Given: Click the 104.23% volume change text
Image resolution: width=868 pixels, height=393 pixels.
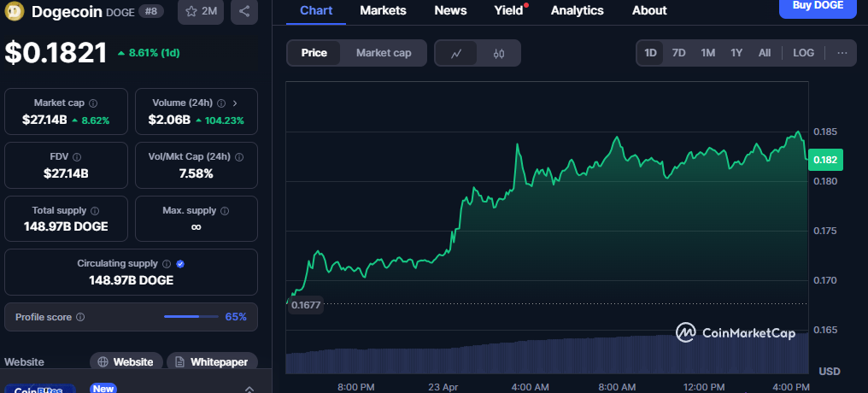Looking at the screenshot, I should (225, 120).
